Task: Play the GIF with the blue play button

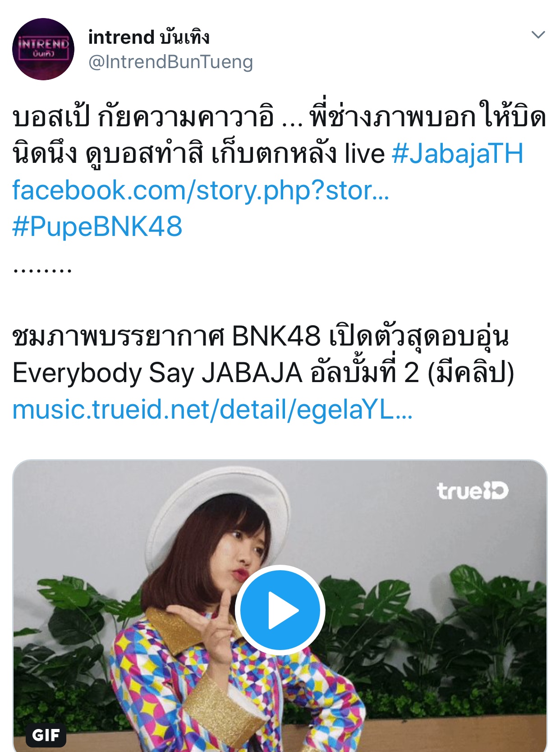Action: 280,610
